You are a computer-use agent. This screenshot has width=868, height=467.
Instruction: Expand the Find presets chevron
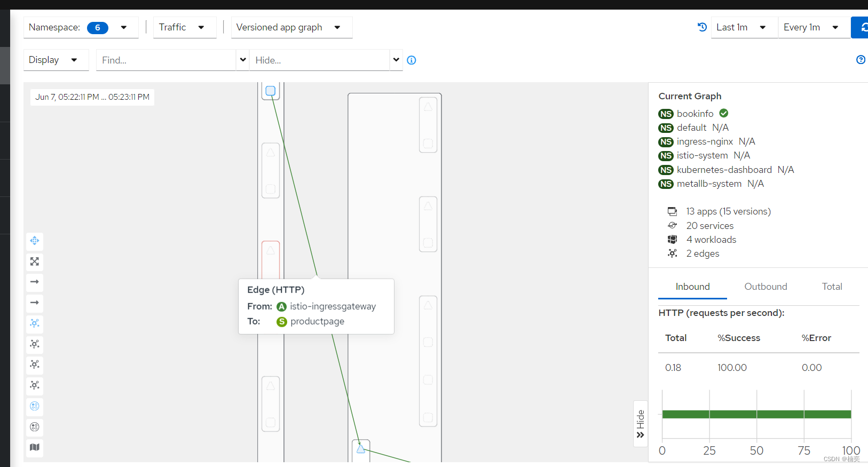(243, 60)
